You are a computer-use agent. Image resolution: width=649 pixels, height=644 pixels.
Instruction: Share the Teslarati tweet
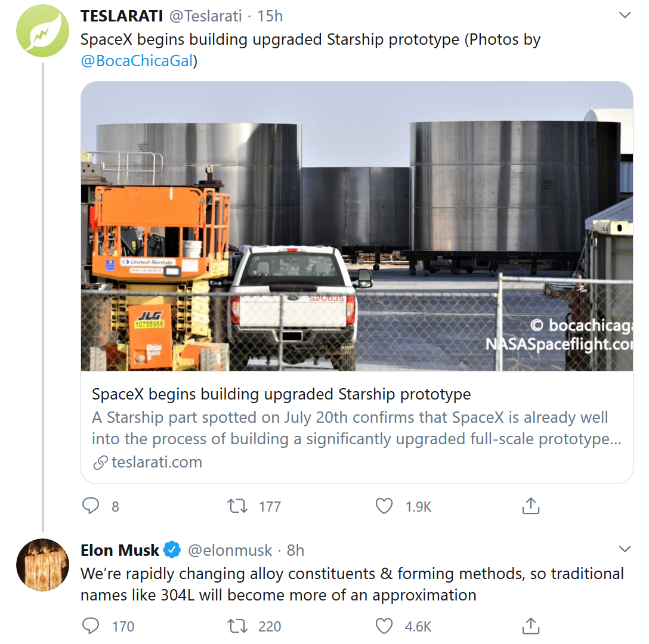530,506
